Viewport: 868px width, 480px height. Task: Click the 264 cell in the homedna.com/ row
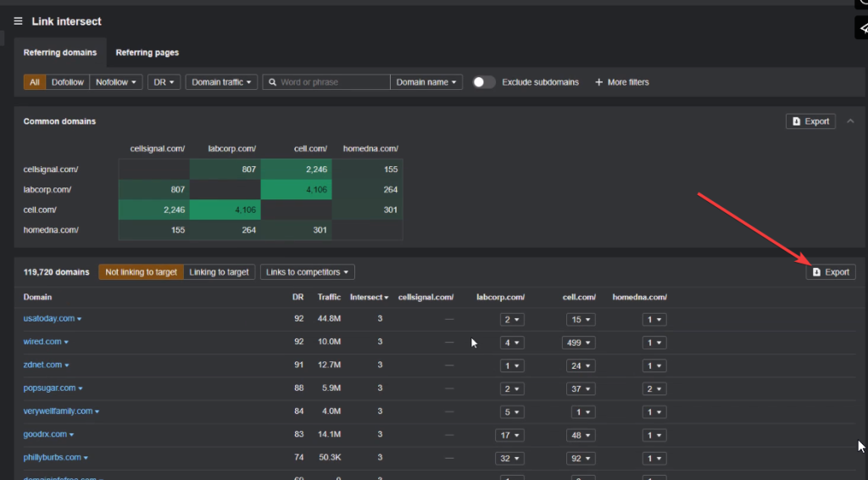[225, 230]
